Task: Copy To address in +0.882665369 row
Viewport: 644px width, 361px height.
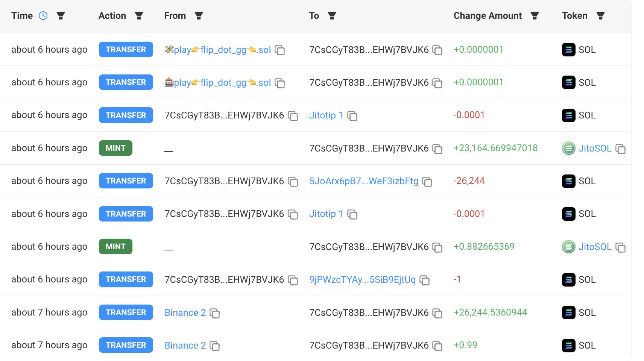Action: pyautogui.click(x=437, y=247)
